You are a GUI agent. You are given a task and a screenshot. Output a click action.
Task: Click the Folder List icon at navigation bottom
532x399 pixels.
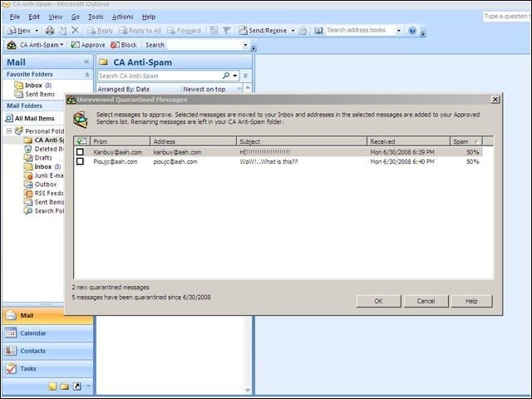tap(65, 386)
